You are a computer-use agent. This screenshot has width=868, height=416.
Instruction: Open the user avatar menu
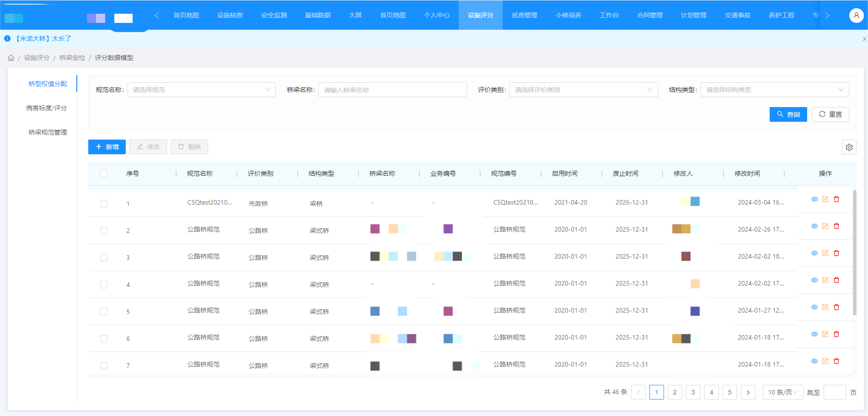[856, 15]
